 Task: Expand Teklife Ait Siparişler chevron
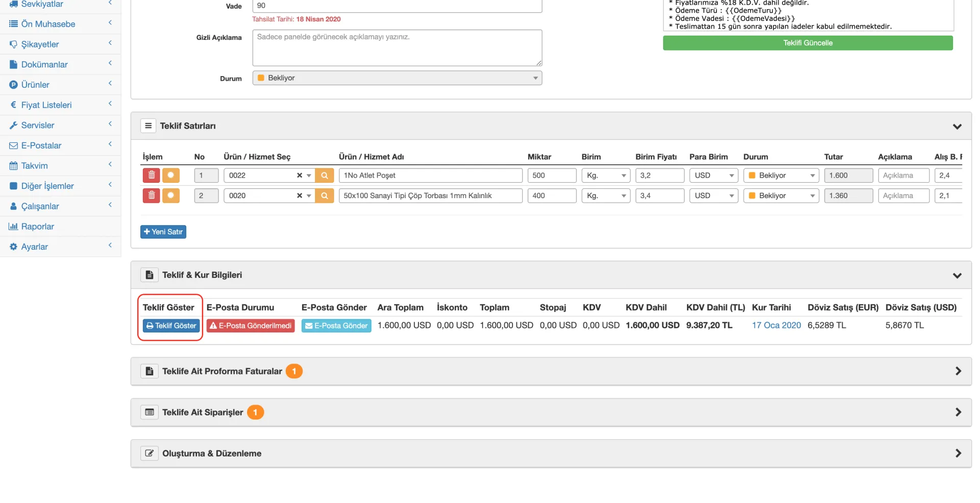958,412
